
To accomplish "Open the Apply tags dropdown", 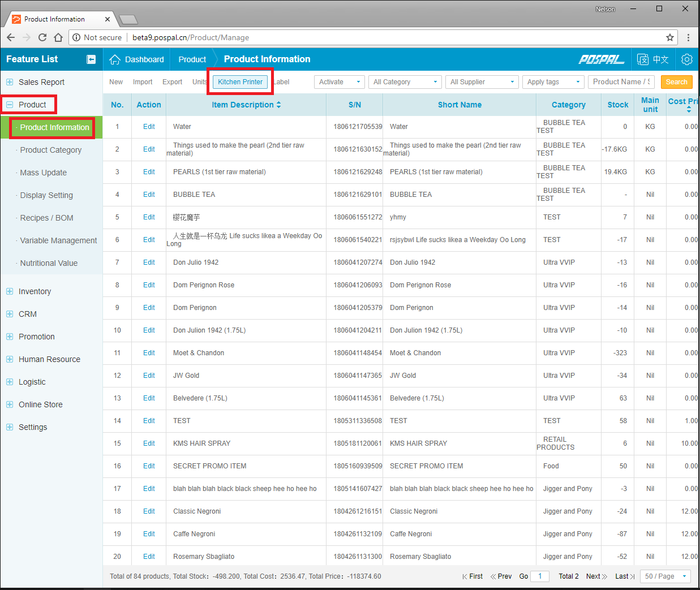I will (x=553, y=82).
